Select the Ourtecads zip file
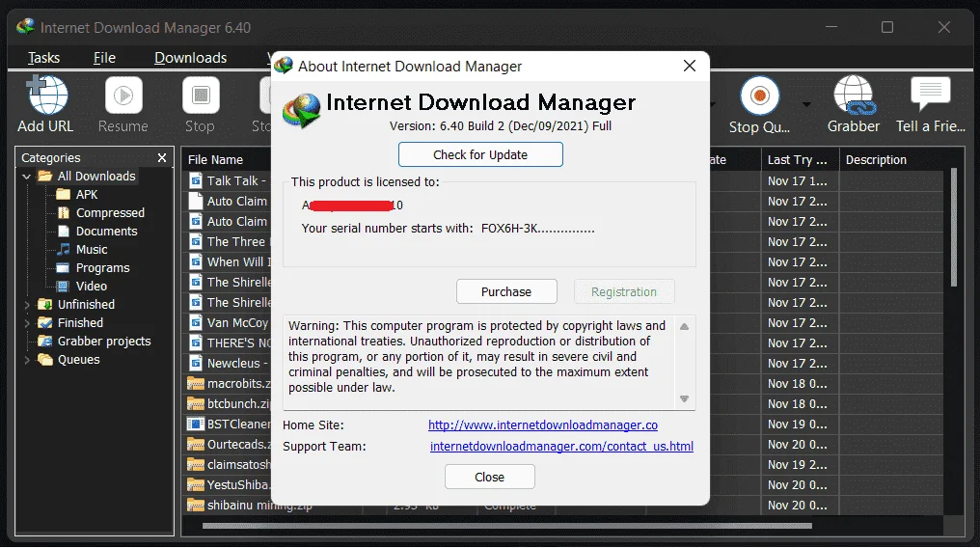Viewport: 980px width, 548px height. [x=228, y=444]
